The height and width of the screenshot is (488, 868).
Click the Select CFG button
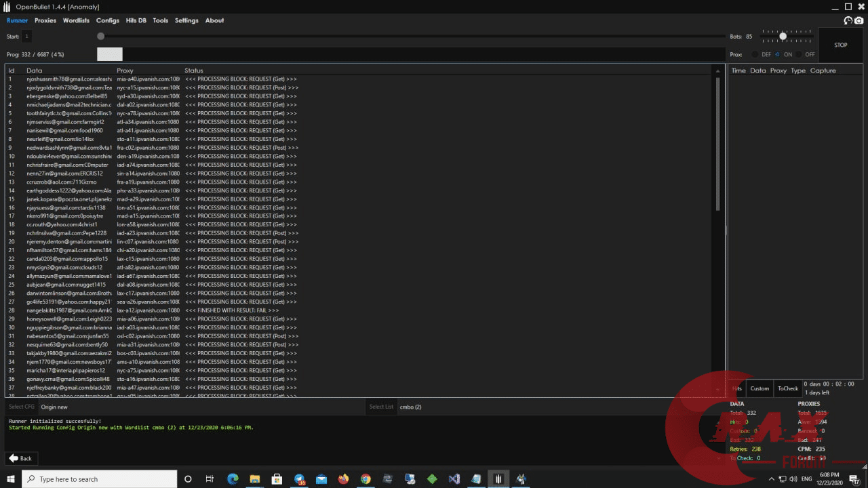(x=21, y=407)
